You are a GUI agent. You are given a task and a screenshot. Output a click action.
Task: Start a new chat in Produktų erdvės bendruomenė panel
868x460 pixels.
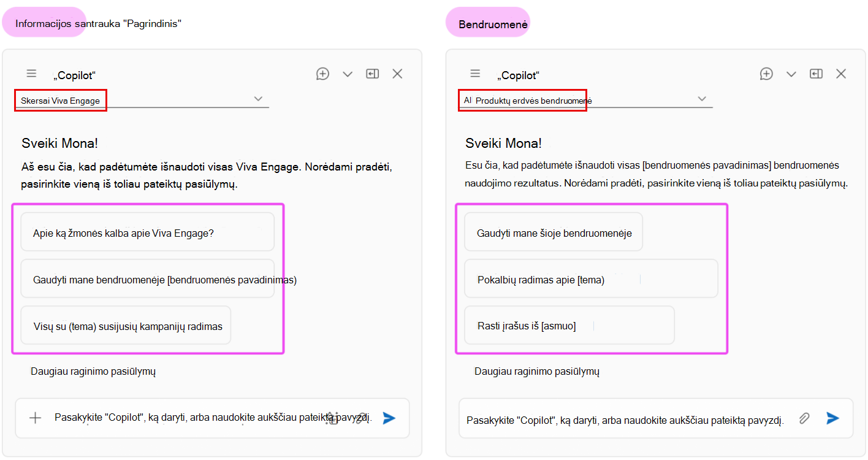[x=766, y=74]
